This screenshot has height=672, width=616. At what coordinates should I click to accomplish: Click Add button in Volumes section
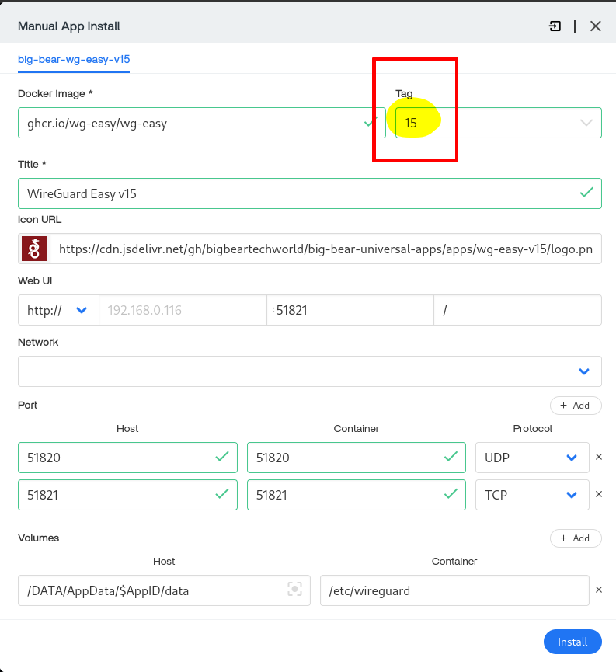click(x=575, y=538)
